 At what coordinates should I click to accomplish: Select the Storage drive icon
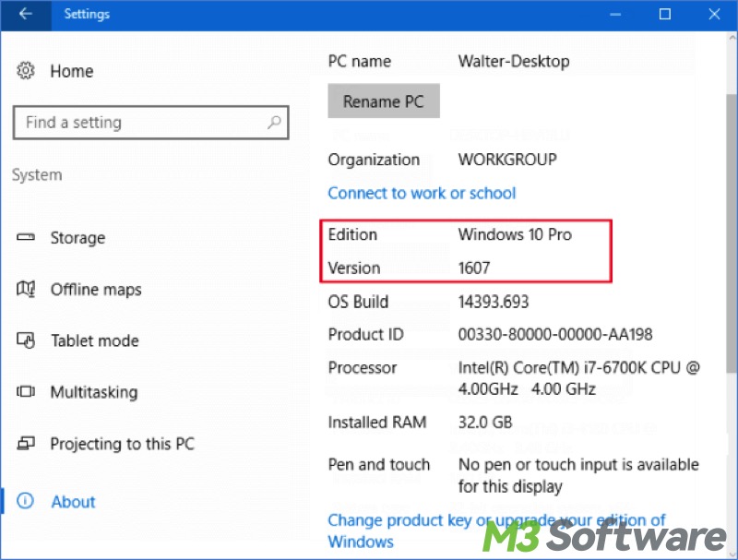click(x=26, y=237)
